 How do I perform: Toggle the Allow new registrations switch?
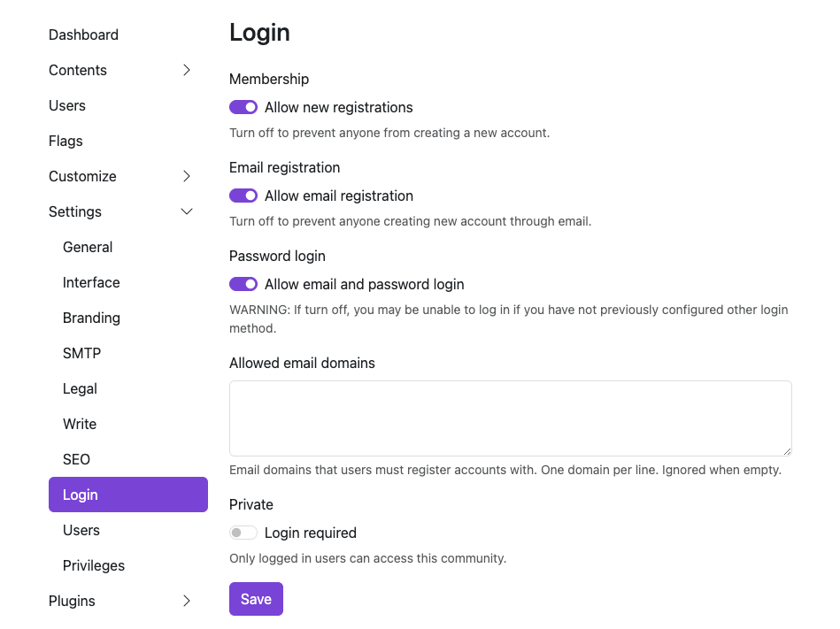(243, 107)
